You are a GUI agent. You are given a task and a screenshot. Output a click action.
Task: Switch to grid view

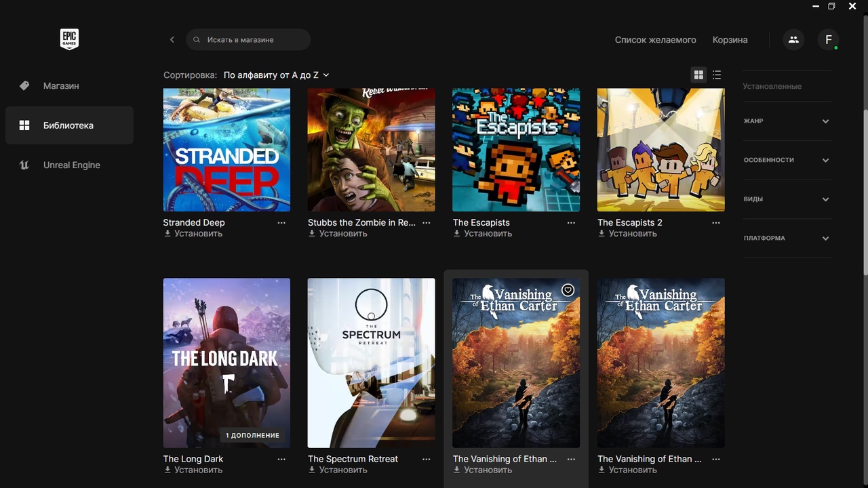(698, 75)
